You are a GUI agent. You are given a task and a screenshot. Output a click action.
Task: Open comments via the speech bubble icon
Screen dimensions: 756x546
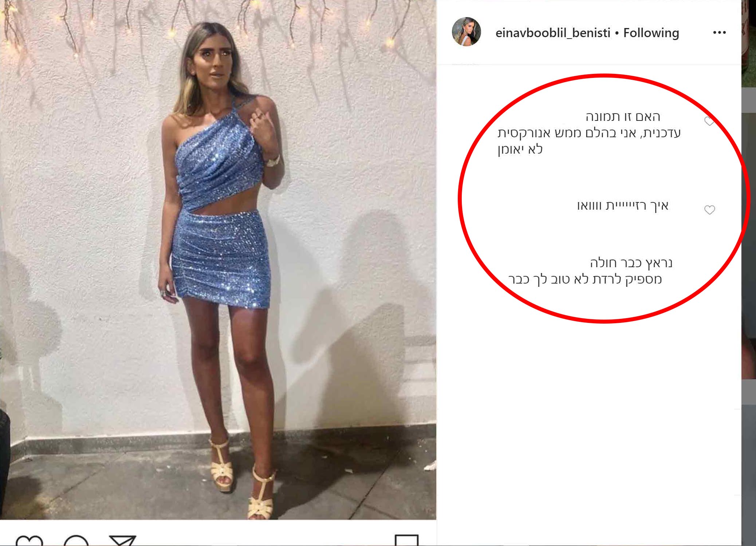(76, 541)
